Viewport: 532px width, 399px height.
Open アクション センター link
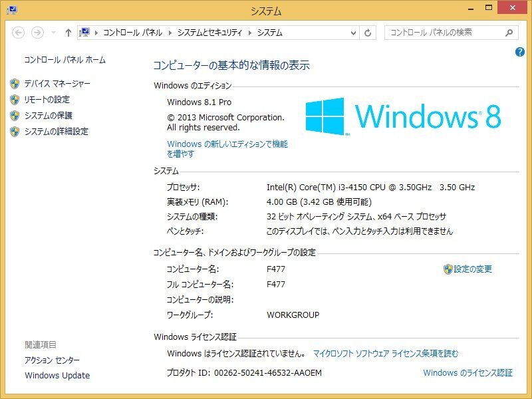tap(52, 360)
